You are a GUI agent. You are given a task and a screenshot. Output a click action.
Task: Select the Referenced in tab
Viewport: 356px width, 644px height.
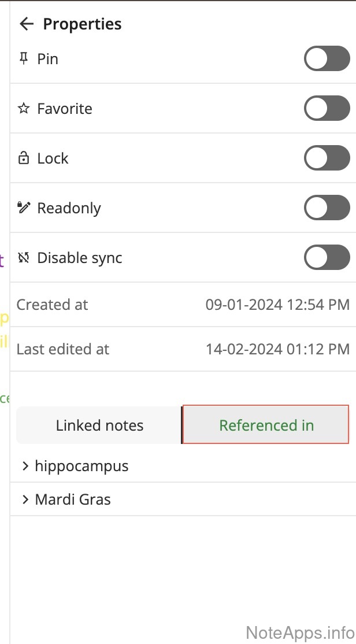[x=266, y=425]
